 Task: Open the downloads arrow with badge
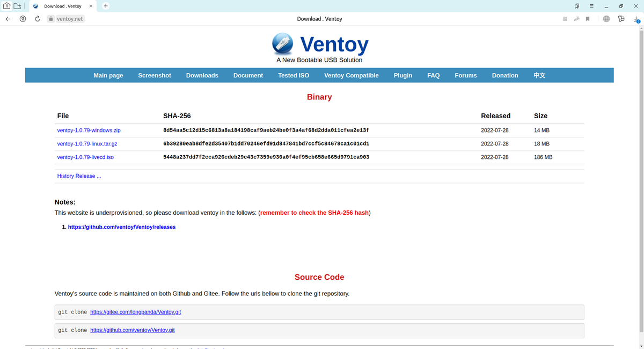click(636, 19)
